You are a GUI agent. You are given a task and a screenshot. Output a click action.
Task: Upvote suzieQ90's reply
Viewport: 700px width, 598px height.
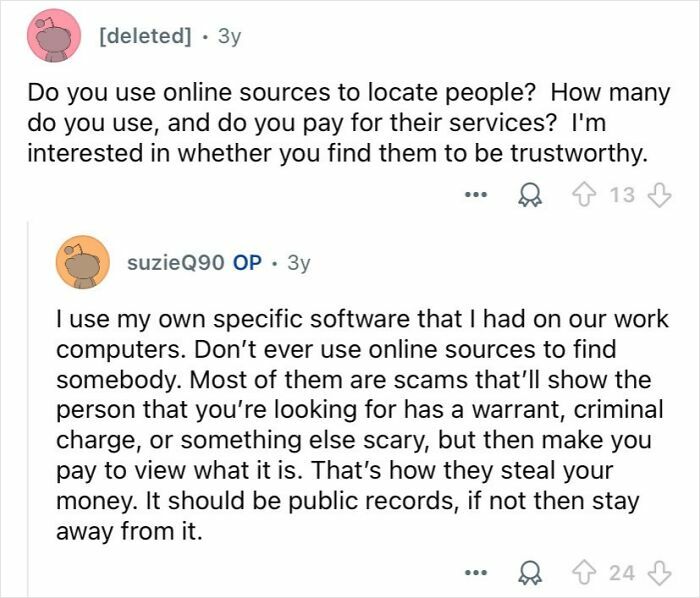pyautogui.click(x=585, y=573)
